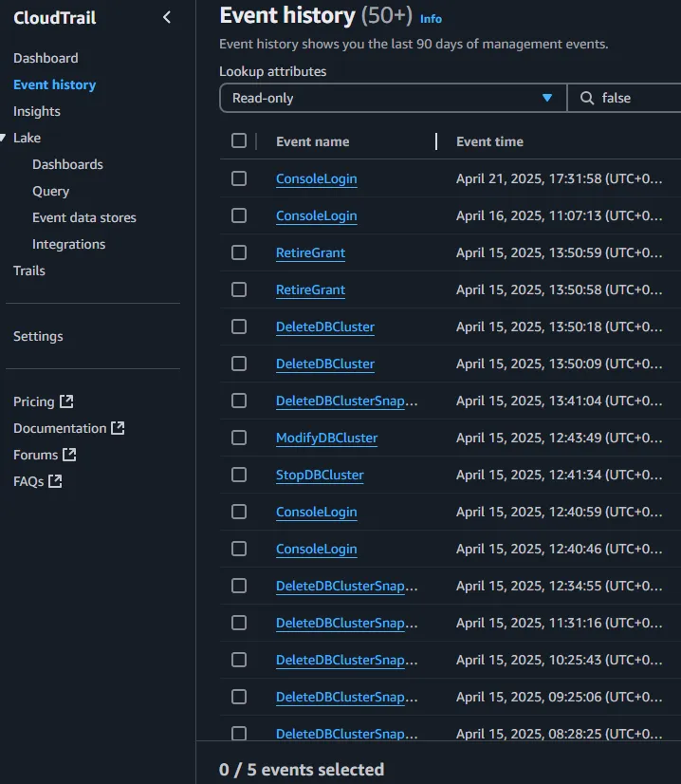Open the Read-only lookup attributes dropdown
Image resolution: width=681 pixels, height=784 pixels.
pyautogui.click(x=393, y=98)
